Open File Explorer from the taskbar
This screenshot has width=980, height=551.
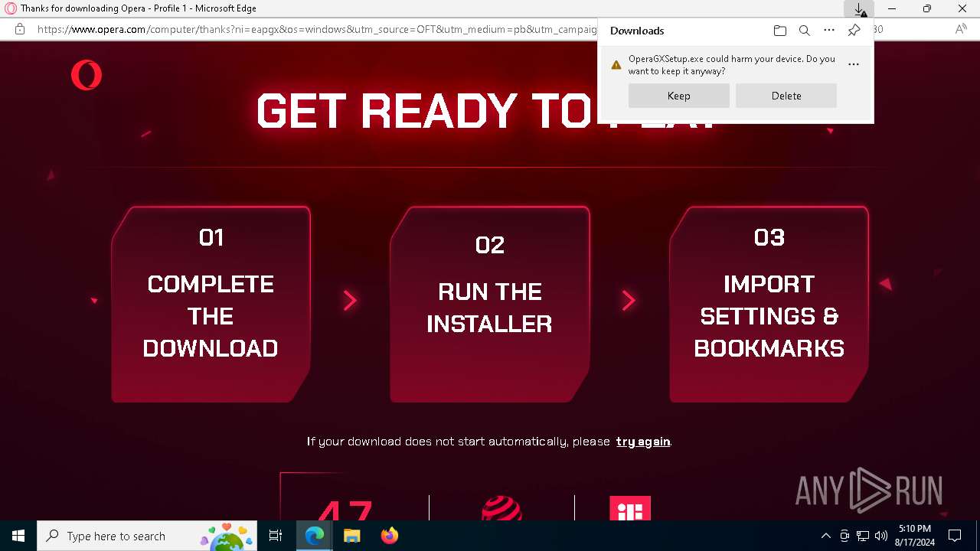pos(351,536)
